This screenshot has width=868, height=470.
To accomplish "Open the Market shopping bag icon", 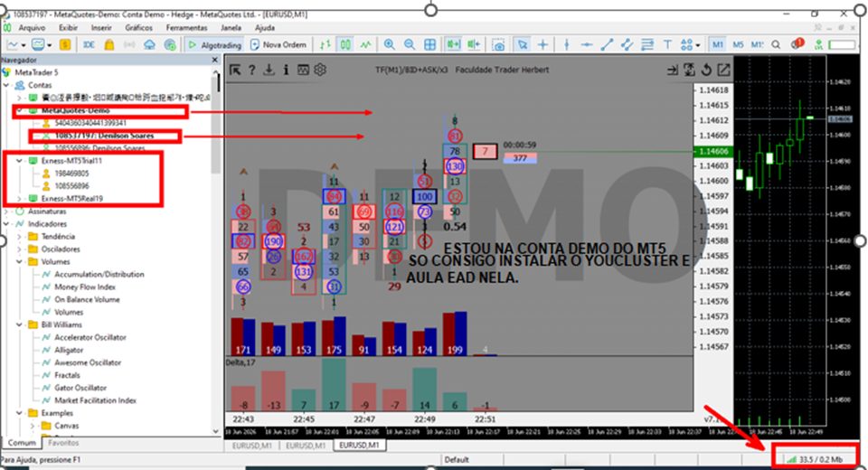I will (109, 45).
